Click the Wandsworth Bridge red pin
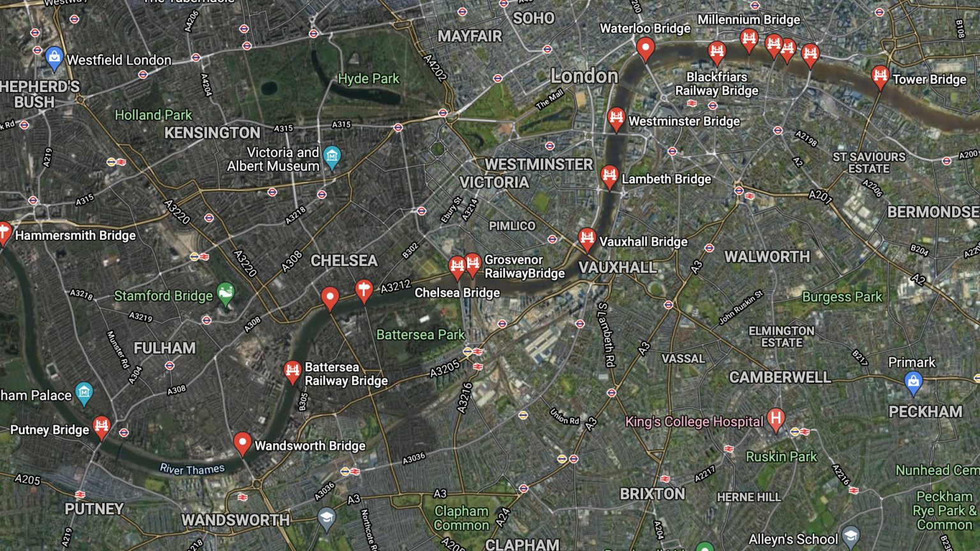This screenshot has width=980, height=551. point(242,443)
